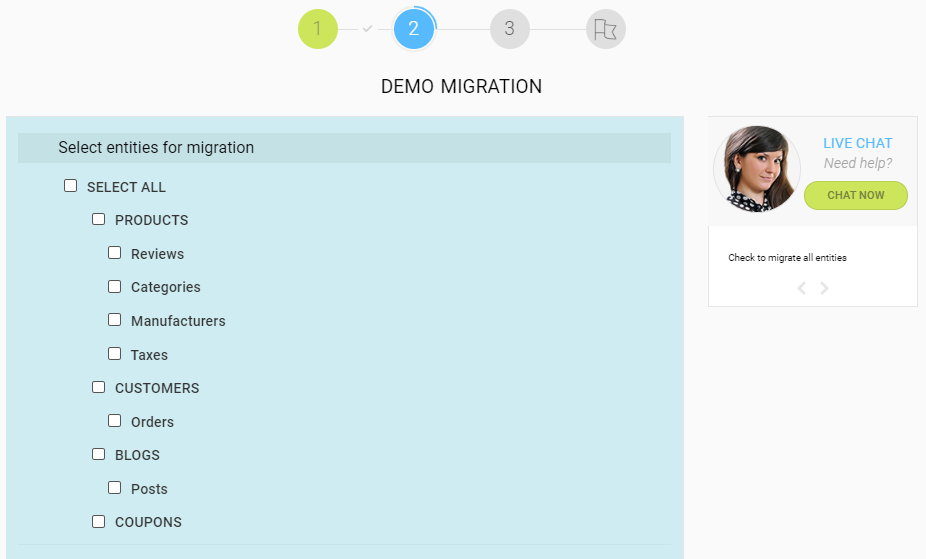Check the BLOGS checkbox
This screenshot has height=559, width=926.
pos(99,454)
